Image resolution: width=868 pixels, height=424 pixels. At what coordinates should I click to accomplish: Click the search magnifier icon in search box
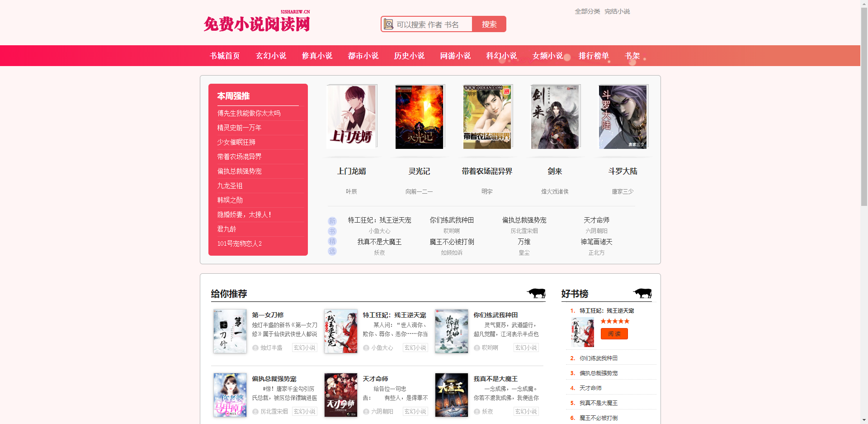[388, 24]
